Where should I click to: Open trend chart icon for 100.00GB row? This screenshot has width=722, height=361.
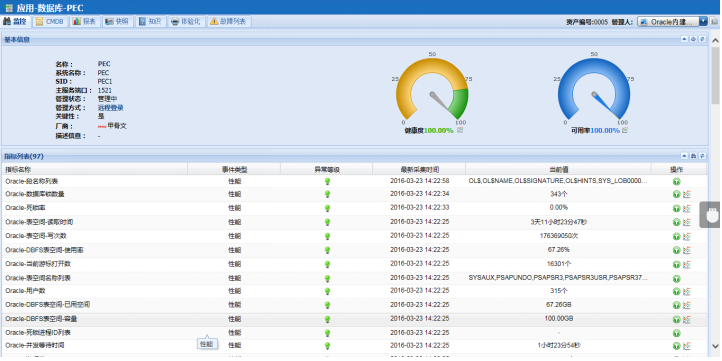(x=687, y=319)
